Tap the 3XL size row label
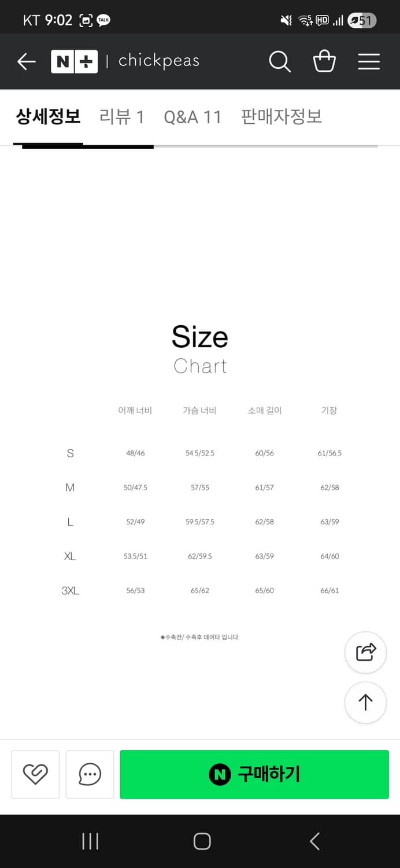This screenshot has width=400, height=868. coord(70,591)
